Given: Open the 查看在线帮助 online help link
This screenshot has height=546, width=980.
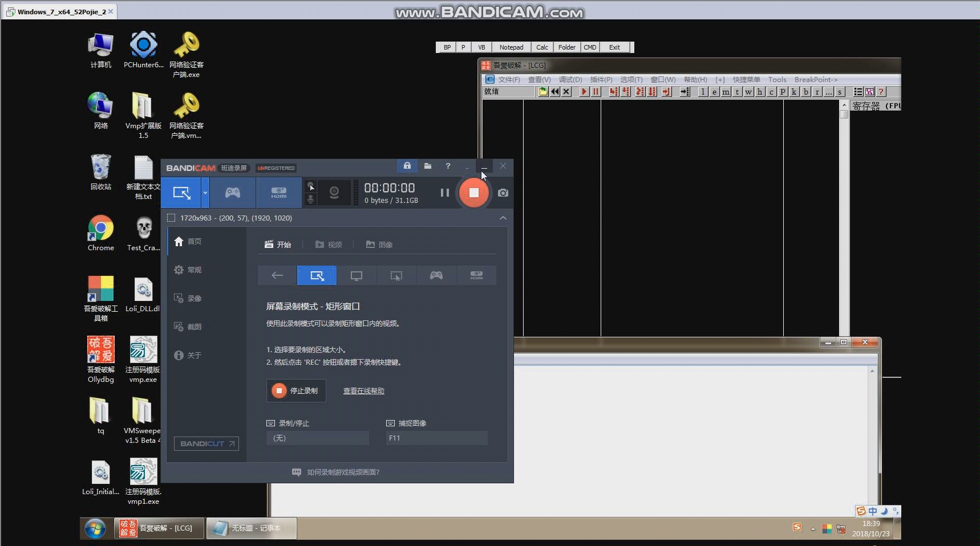Looking at the screenshot, I should click(363, 391).
